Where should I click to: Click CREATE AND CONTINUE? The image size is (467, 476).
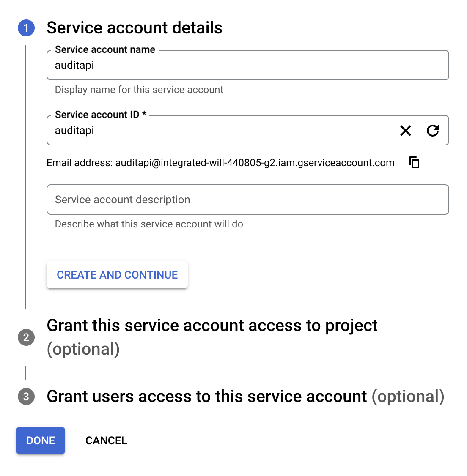point(117,275)
